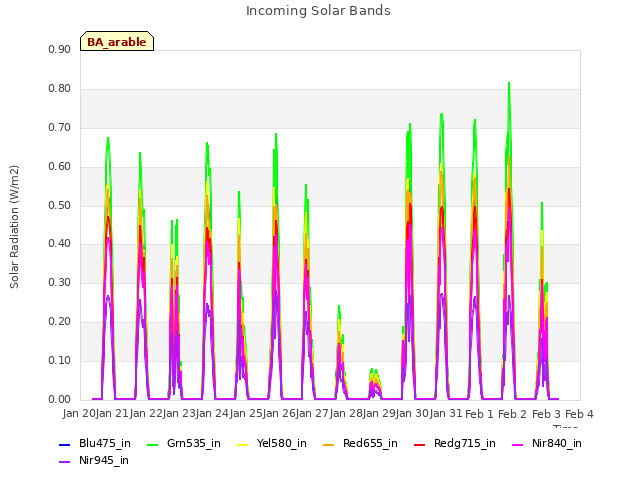
Task: Select the Blu475_in legend label
Action: (x=105, y=443)
